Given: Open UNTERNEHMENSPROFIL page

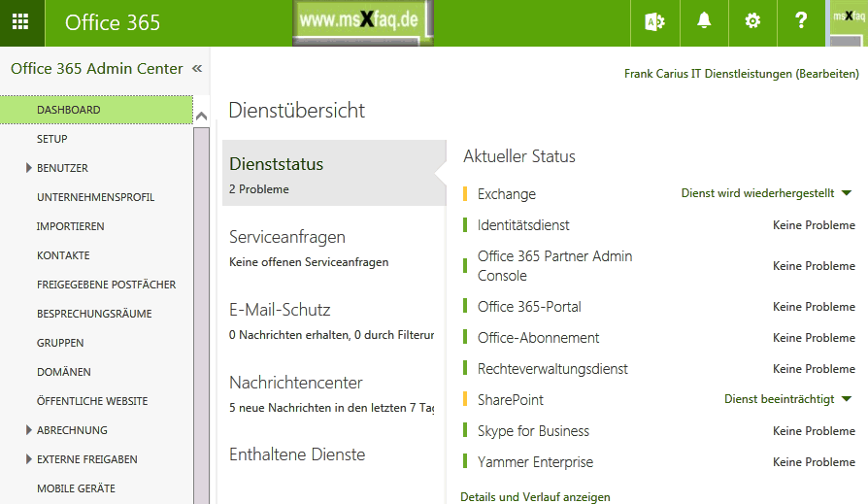Looking at the screenshot, I should click(x=96, y=197).
